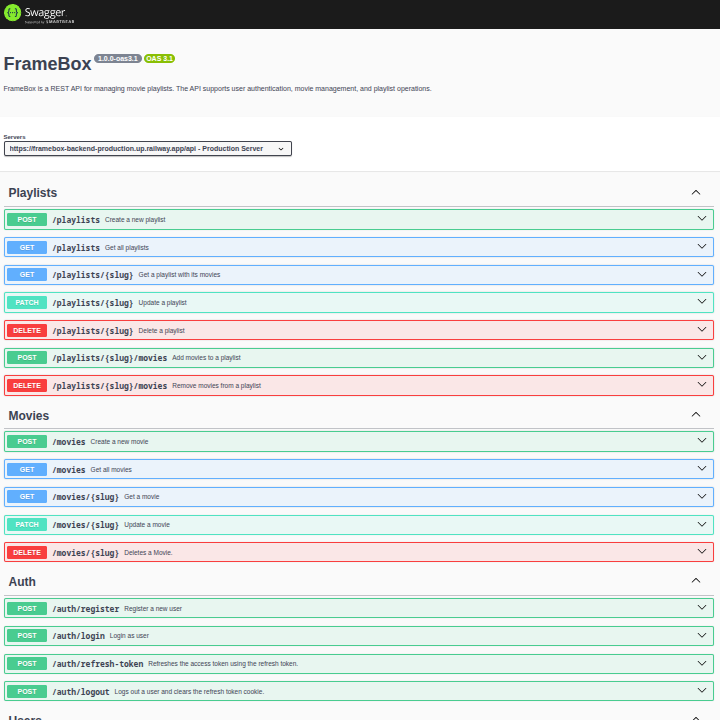Click 'Get a playlist with its movies' description
Screen dimensions: 720x720
click(x=180, y=275)
